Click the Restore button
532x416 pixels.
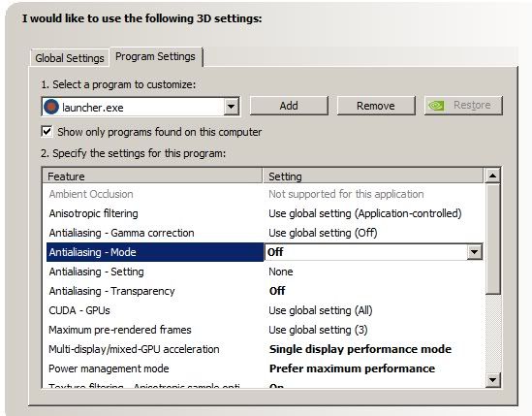pyautogui.click(x=463, y=106)
